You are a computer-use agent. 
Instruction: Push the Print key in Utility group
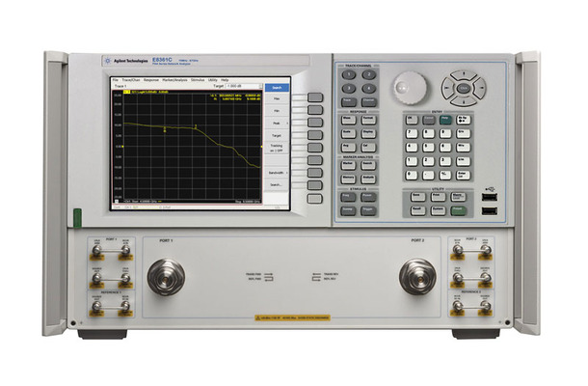coord(438,197)
